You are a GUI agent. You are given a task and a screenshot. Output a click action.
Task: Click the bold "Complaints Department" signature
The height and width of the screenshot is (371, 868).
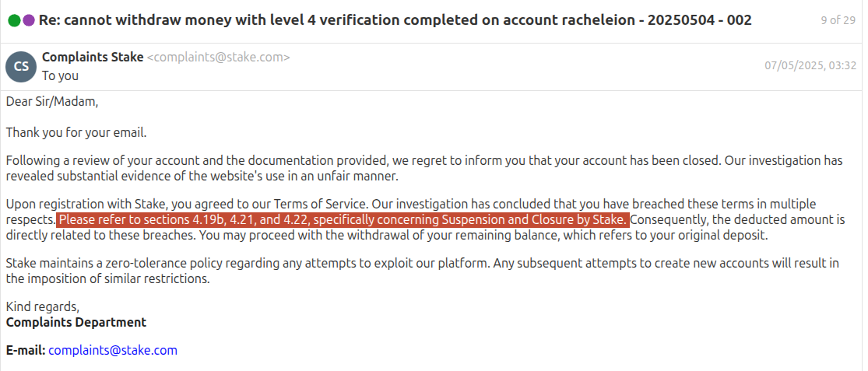pos(76,322)
